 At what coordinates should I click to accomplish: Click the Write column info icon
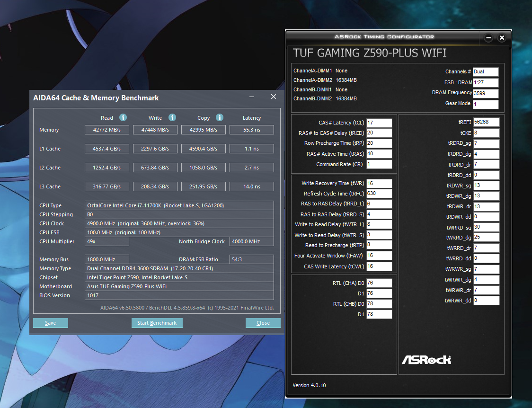pyautogui.click(x=172, y=117)
